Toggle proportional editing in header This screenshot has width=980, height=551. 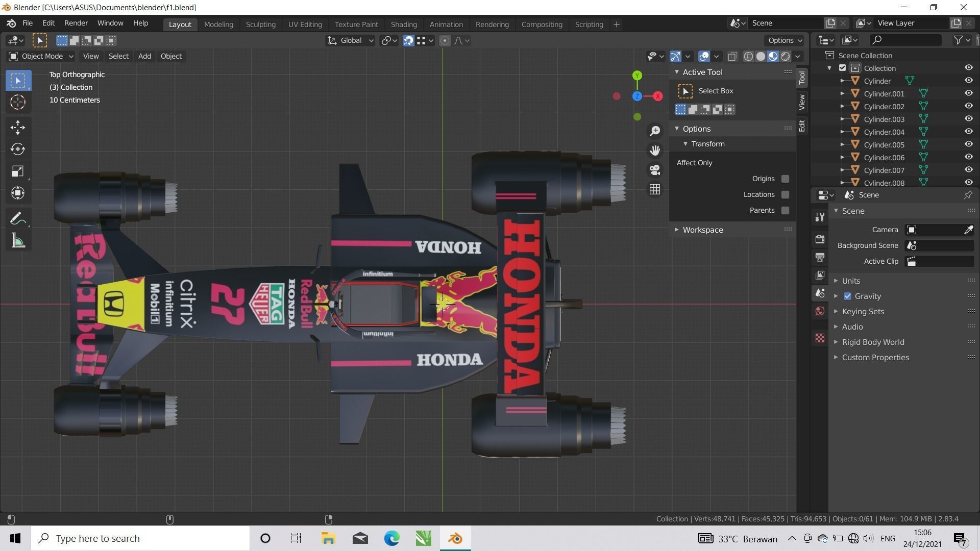click(x=445, y=41)
